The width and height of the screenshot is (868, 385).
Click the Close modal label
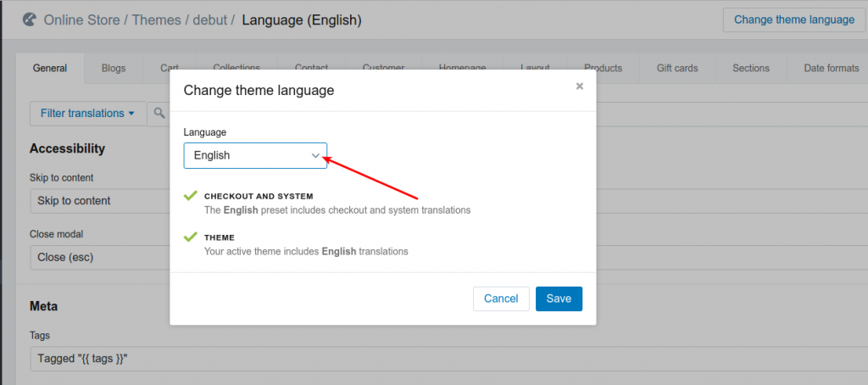(x=56, y=234)
